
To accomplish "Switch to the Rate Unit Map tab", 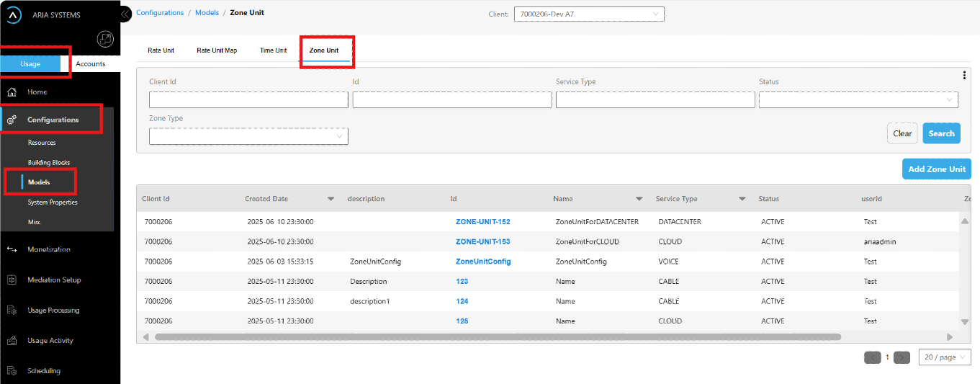I will [x=217, y=50].
